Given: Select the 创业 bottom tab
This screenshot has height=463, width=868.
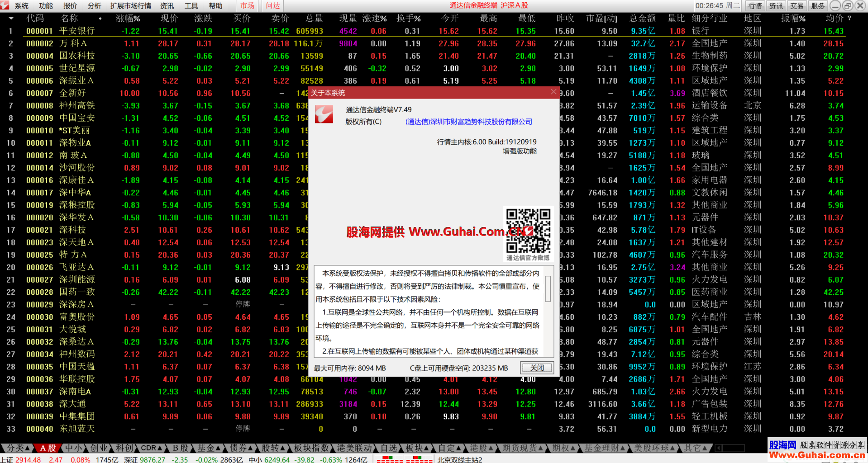Looking at the screenshot, I should [x=99, y=448].
